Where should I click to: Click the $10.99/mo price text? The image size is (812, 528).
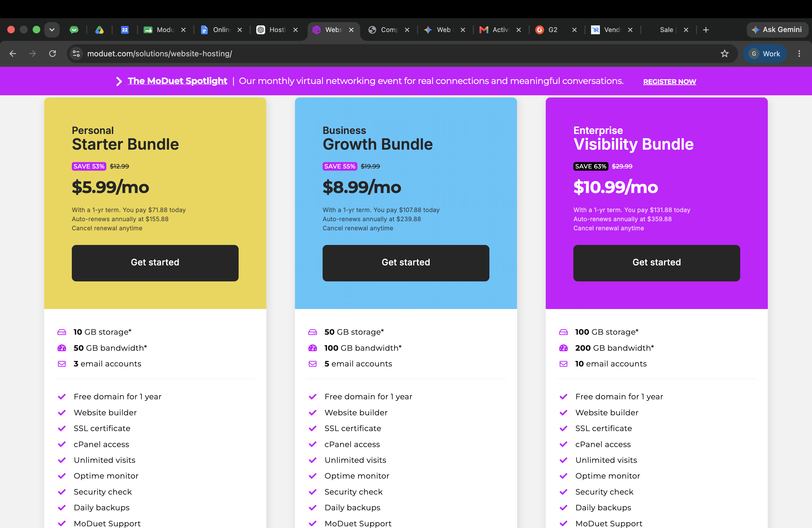tap(615, 187)
